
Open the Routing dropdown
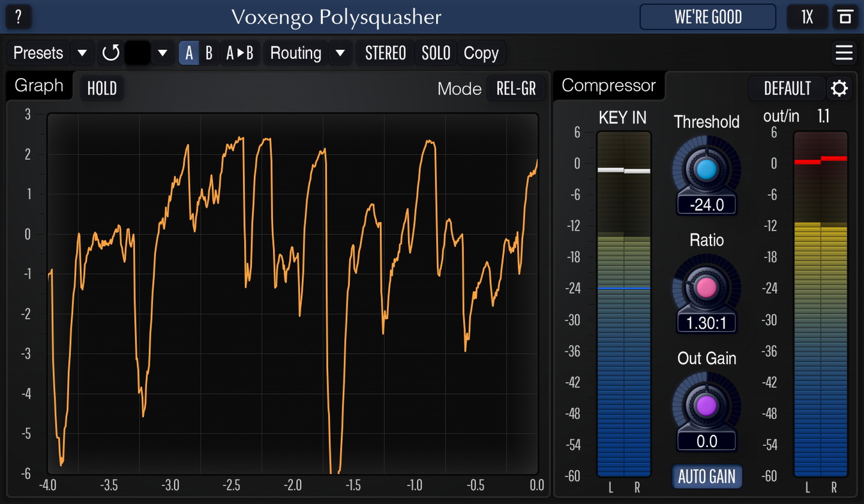coord(341,53)
